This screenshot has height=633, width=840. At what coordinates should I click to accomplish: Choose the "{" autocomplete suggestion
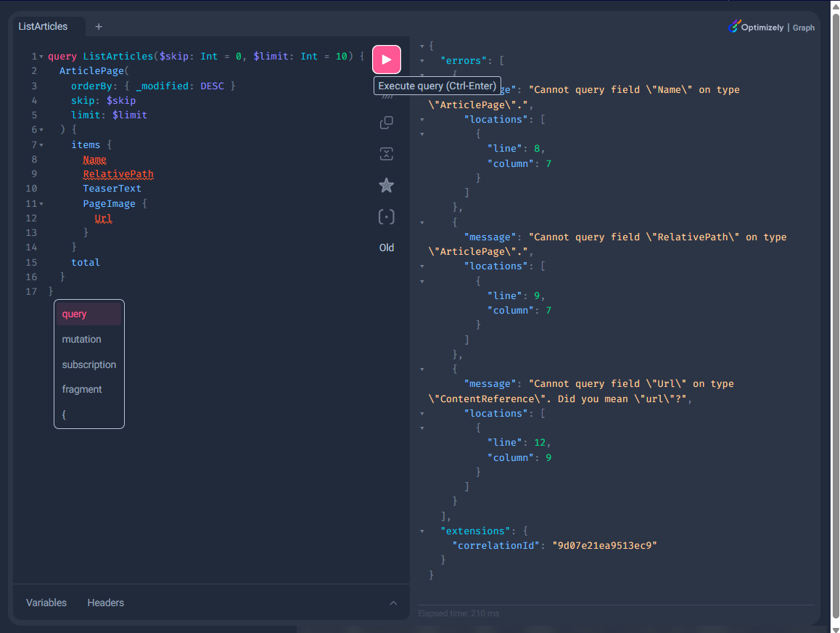pos(89,414)
